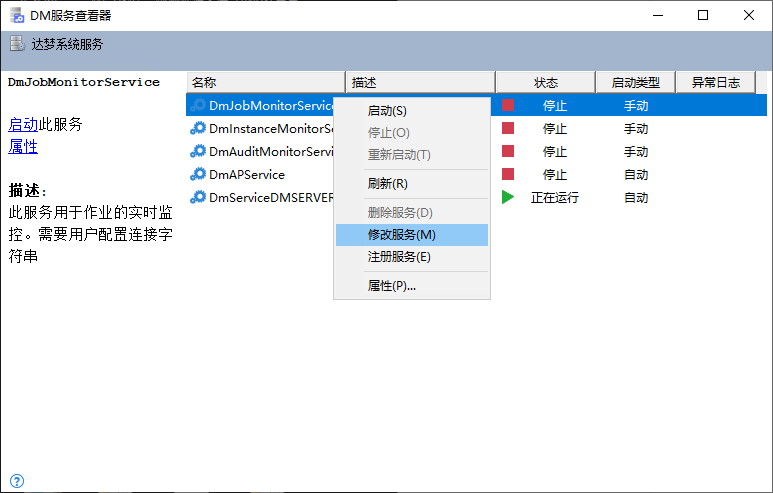Click the help question mark icon
This screenshot has height=493, width=773.
point(16,481)
